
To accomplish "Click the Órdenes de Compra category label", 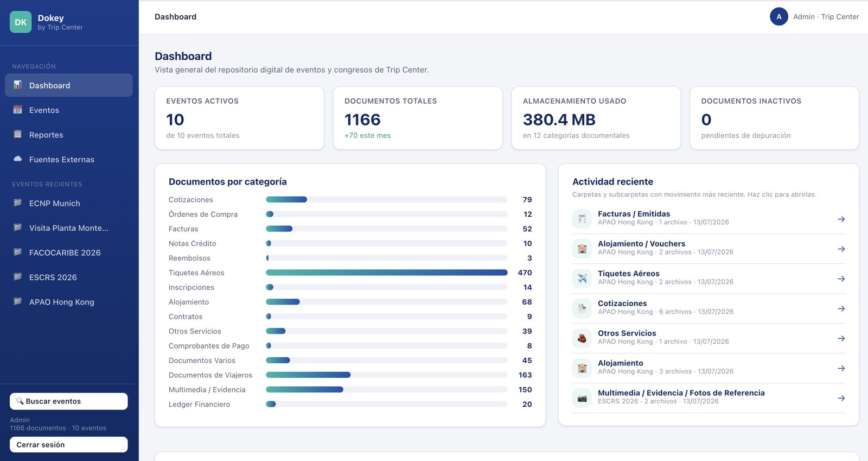I will click(x=203, y=214).
